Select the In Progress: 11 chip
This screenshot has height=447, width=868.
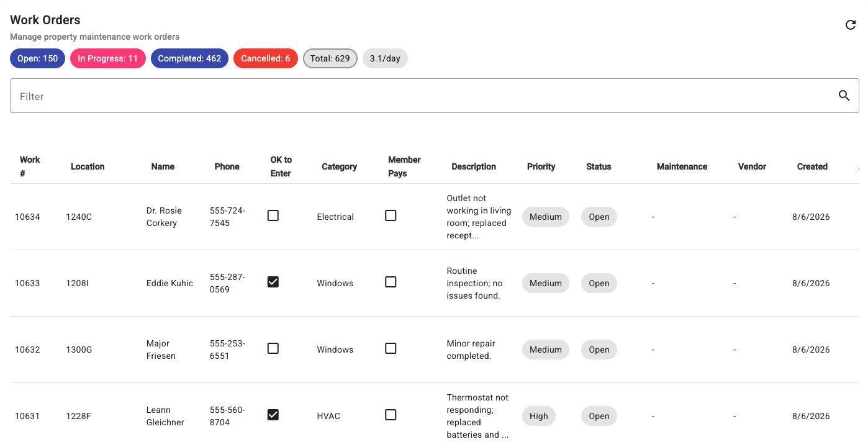(x=108, y=58)
